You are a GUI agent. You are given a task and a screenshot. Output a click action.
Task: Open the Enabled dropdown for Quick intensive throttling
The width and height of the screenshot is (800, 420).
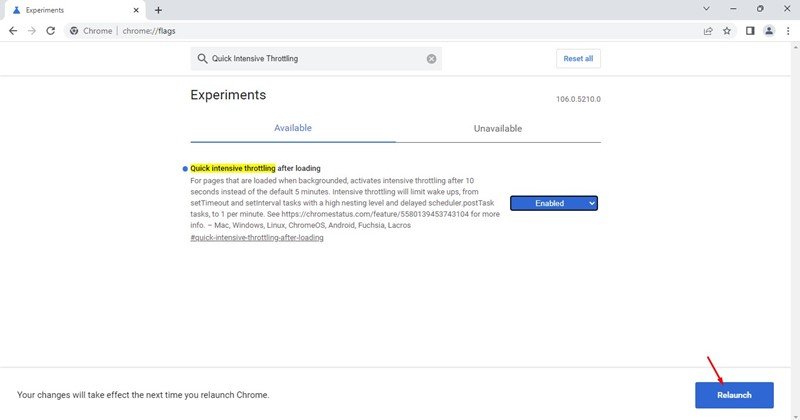tap(554, 203)
